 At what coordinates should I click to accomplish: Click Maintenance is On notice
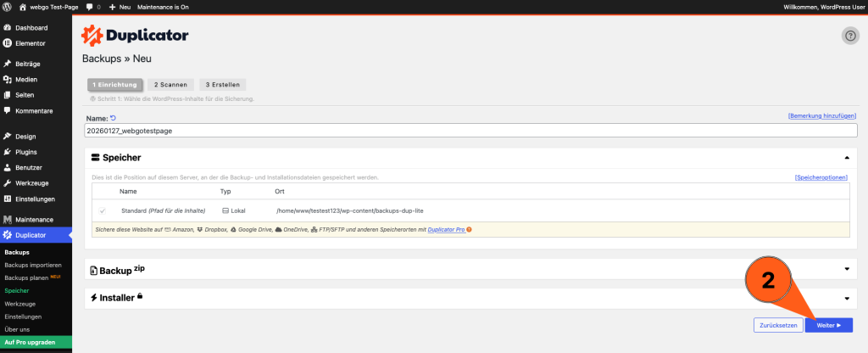pos(164,7)
